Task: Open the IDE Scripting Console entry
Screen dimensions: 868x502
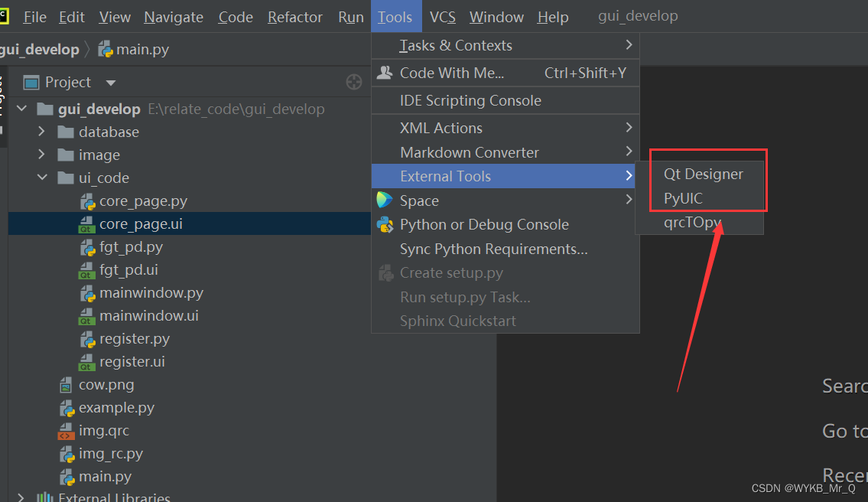Action: tap(470, 100)
